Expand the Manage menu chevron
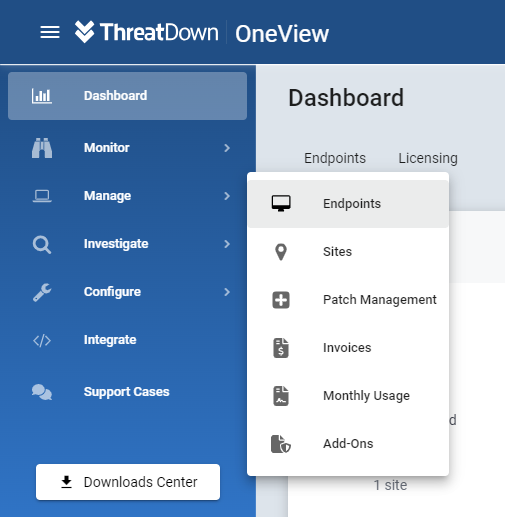The height and width of the screenshot is (517, 505). coord(227,196)
